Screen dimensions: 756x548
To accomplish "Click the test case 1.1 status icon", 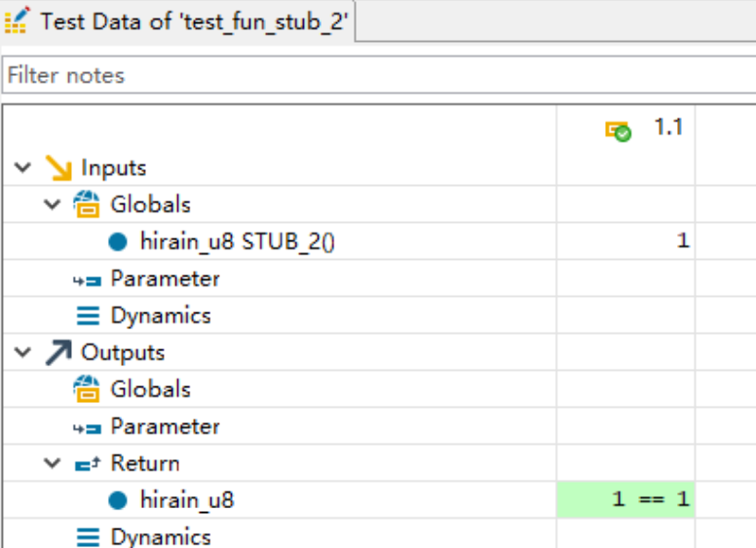I will click(618, 130).
